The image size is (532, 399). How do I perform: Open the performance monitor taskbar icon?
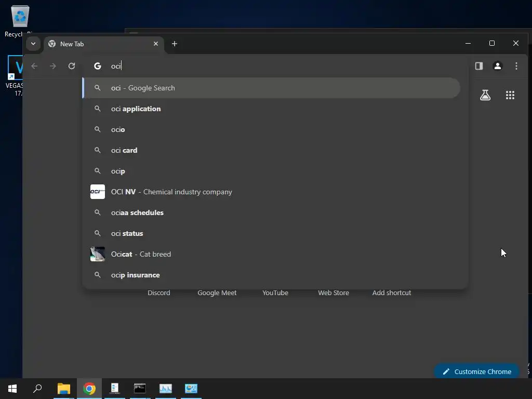point(166,389)
